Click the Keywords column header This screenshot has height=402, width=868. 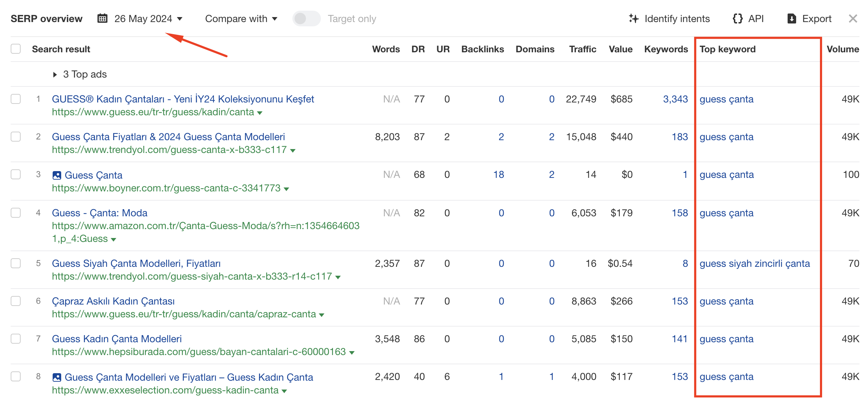[x=666, y=49]
